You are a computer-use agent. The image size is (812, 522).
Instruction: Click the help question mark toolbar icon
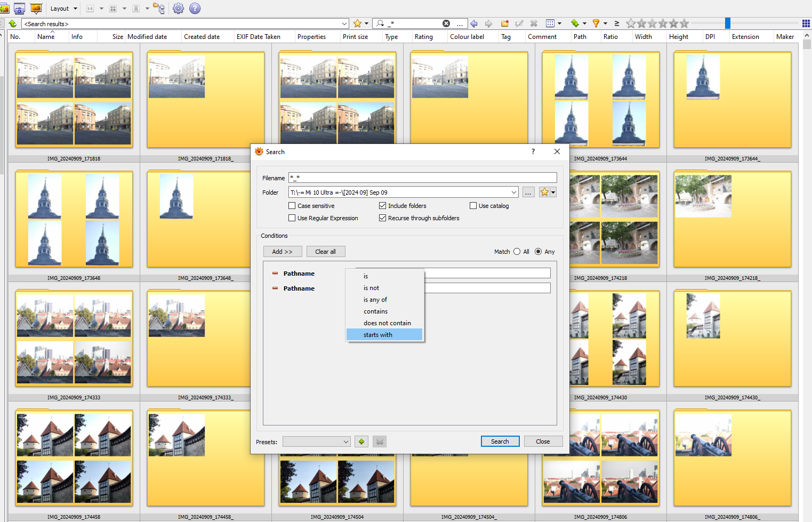195,9
